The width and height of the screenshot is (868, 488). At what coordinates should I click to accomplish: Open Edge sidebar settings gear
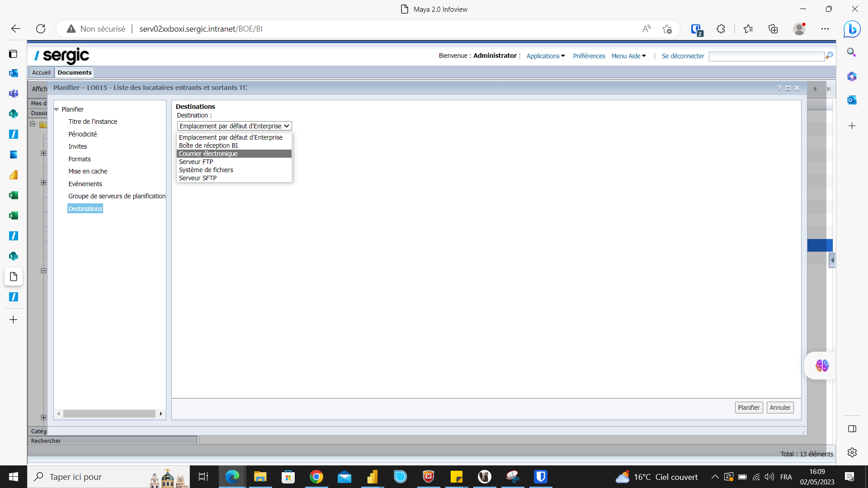coord(852,452)
